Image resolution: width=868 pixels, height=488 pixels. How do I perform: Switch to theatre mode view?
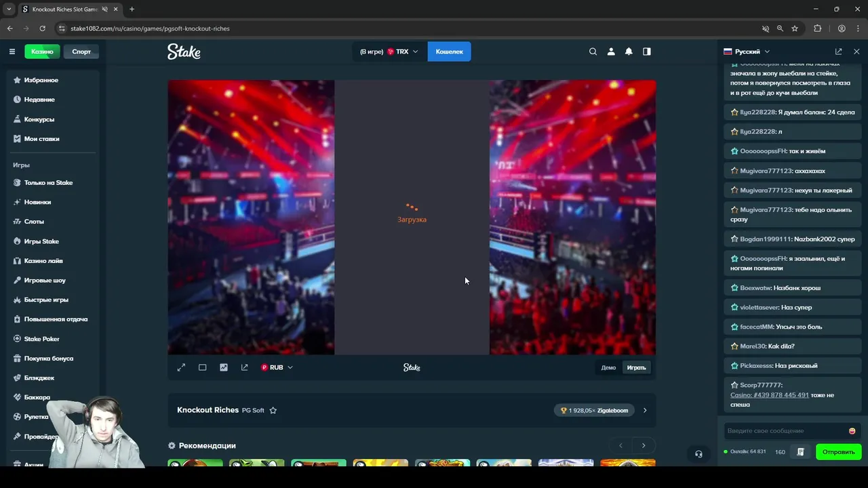tap(202, 367)
